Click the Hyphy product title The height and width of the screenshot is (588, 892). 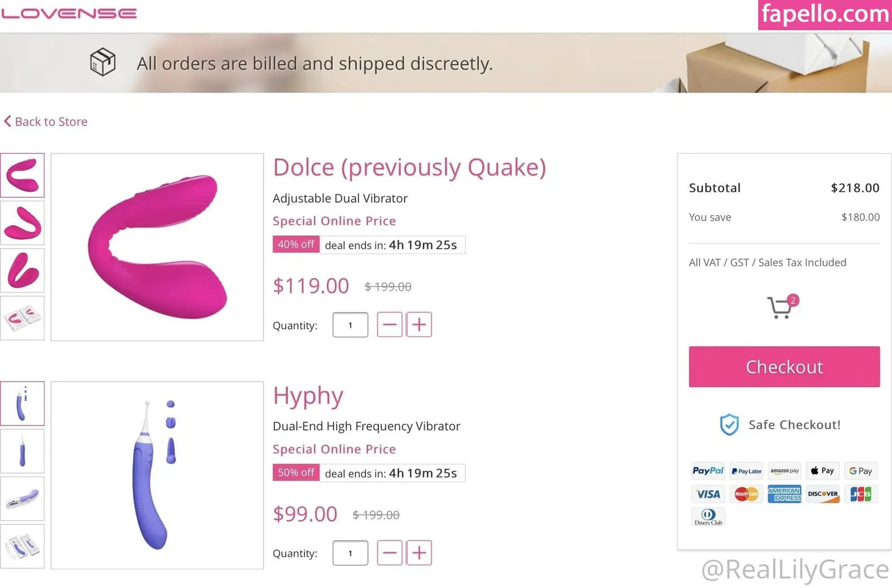(x=308, y=396)
